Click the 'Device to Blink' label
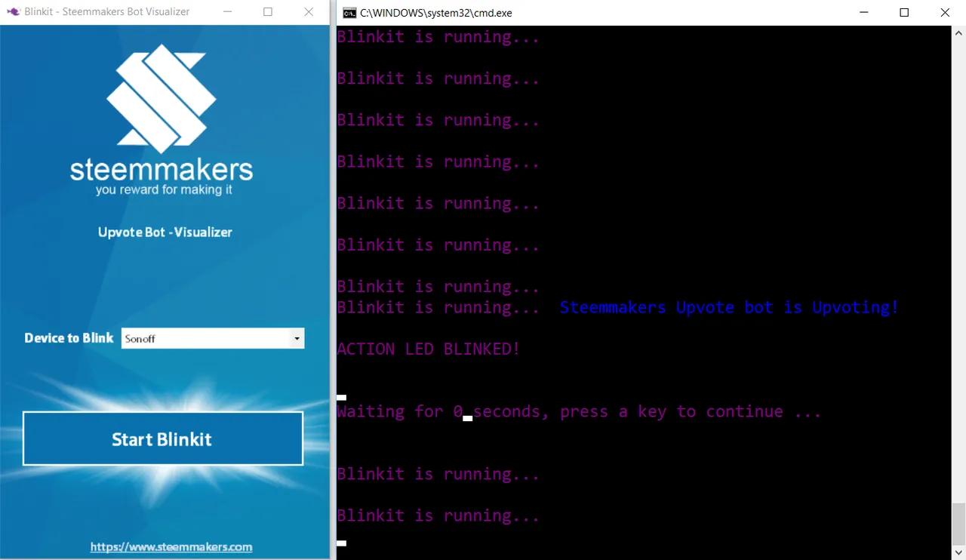 click(x=69, y=338)
